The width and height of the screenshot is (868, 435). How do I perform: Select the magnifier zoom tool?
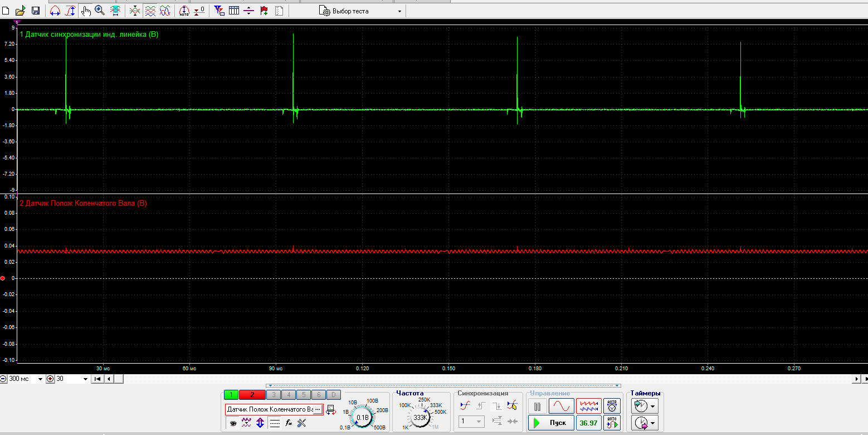tap(100, 11)
